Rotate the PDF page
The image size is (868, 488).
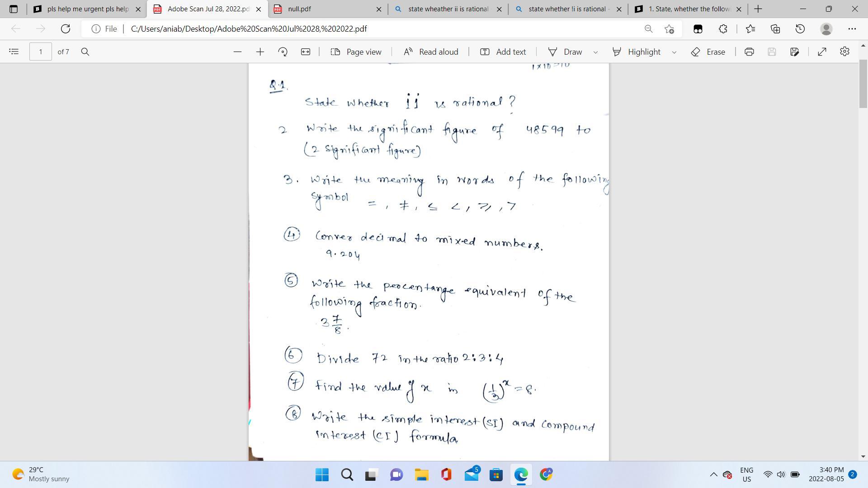[x=283, y=52]
